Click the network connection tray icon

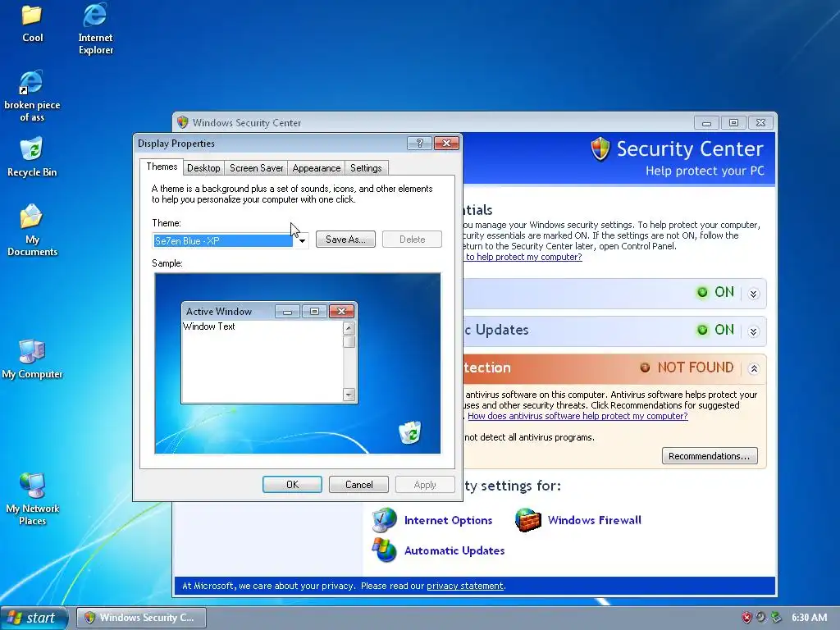775,618
